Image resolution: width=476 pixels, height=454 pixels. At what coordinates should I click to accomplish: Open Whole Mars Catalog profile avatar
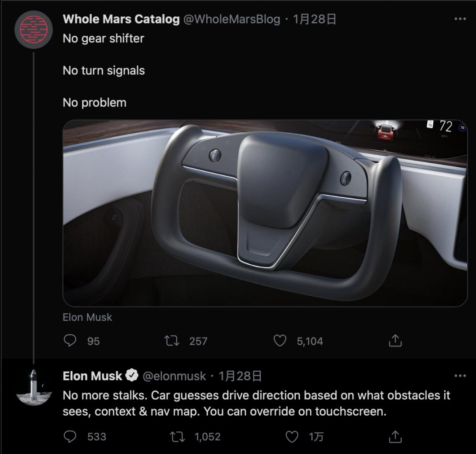point(34,29)
